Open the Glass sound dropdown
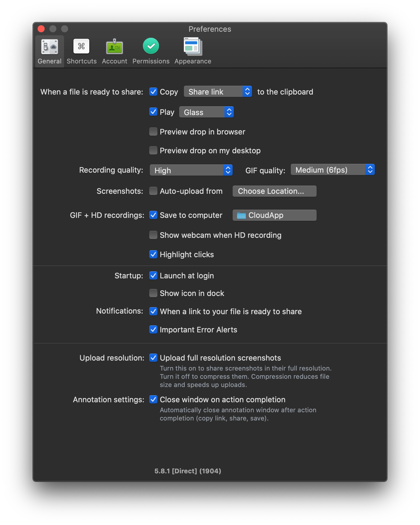The image size is (420, 525). coord(206,112)
